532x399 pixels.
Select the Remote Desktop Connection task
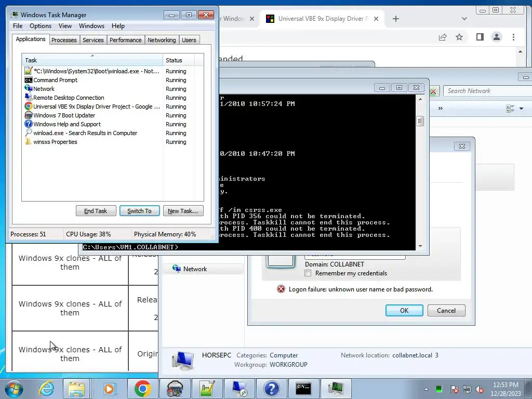(x=109, y=98)
